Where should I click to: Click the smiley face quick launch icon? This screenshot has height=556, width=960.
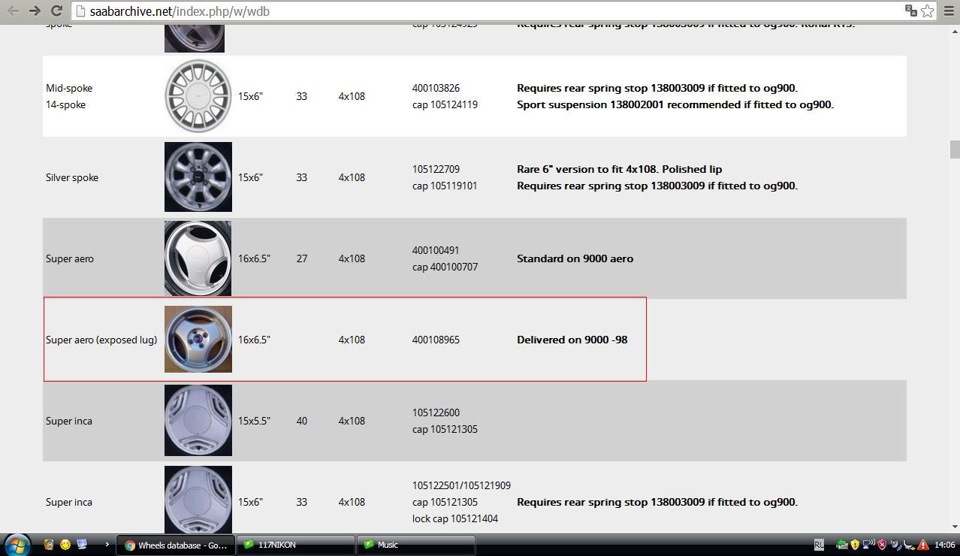[x=66, y=544]
